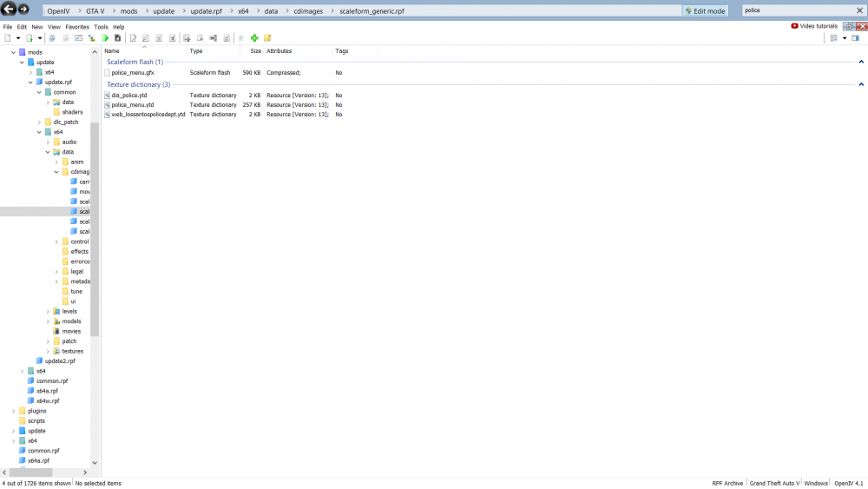Clear the police search with X
Viewport: 868px width, 489px height.
[x=859, y=10]
